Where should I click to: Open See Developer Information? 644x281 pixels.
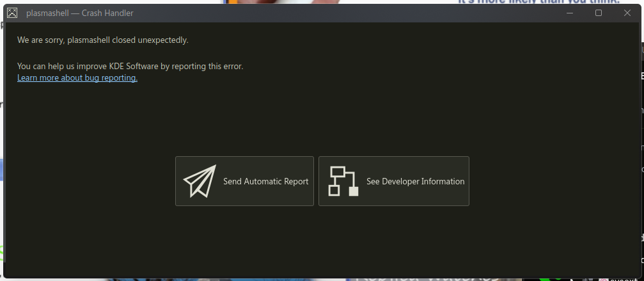pyautogui.click(x=393, y=181)
